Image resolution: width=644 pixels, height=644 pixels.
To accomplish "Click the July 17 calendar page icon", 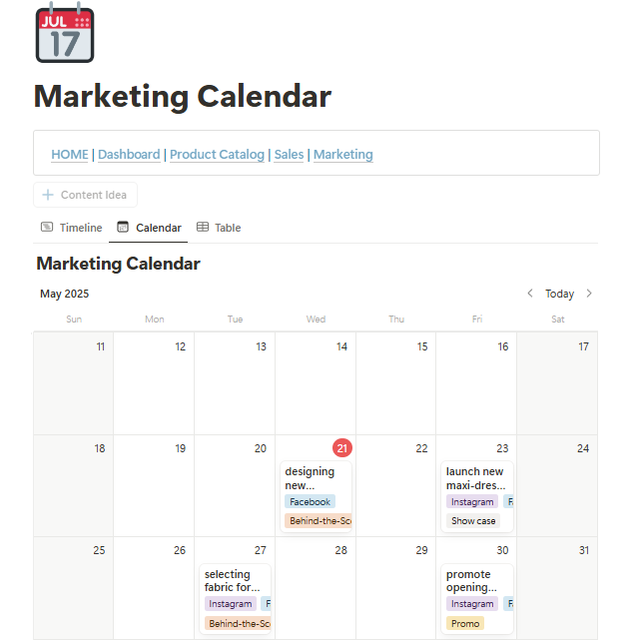I will click(64, 34).
